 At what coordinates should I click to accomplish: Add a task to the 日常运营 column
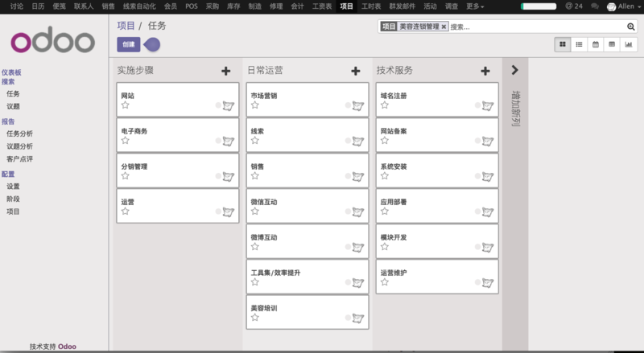[356, 71]
